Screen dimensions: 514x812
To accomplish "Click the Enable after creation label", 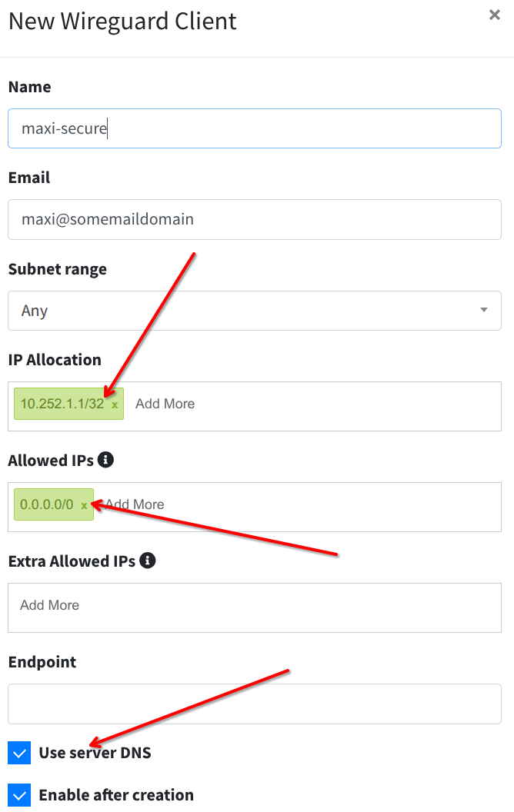I will 116,795.
